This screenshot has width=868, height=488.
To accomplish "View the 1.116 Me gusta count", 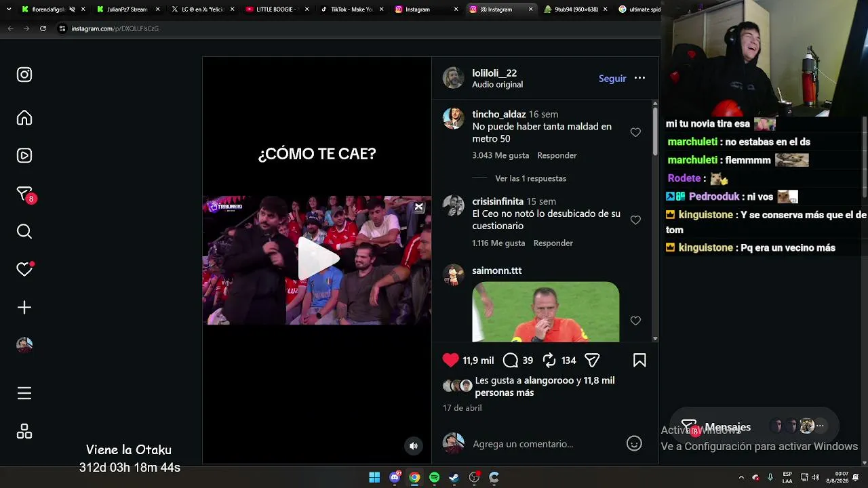I will point(498,243).
